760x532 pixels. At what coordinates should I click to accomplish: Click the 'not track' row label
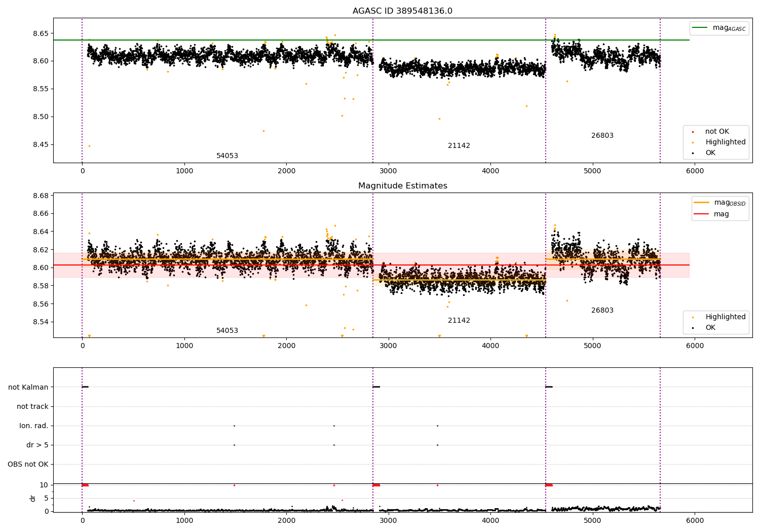32,407
